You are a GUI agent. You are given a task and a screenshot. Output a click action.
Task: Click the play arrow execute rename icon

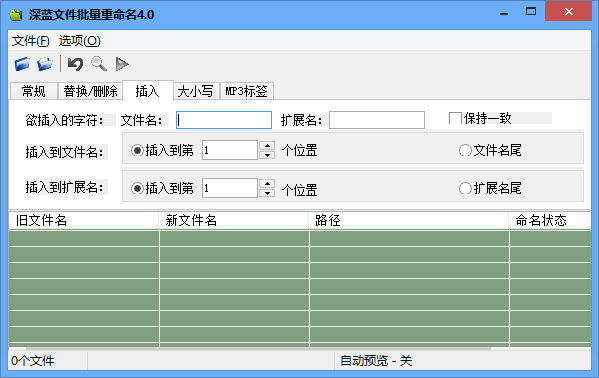[122, 64]
